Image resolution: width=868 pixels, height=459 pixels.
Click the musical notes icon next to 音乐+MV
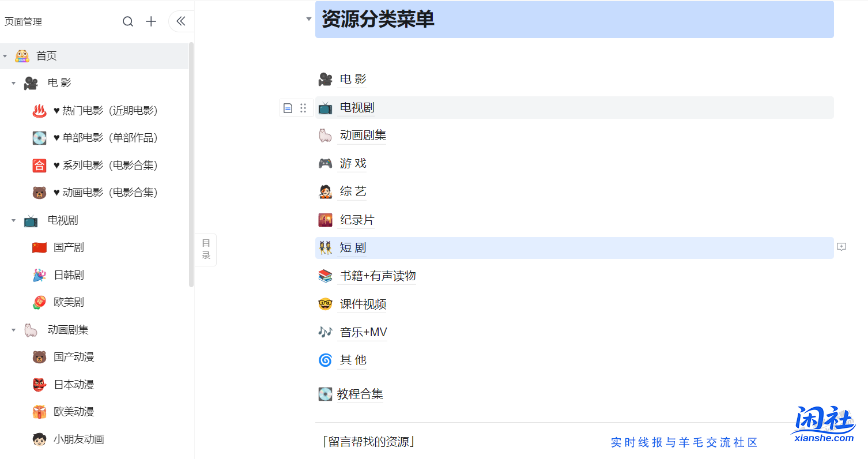(x=325, y=332)
